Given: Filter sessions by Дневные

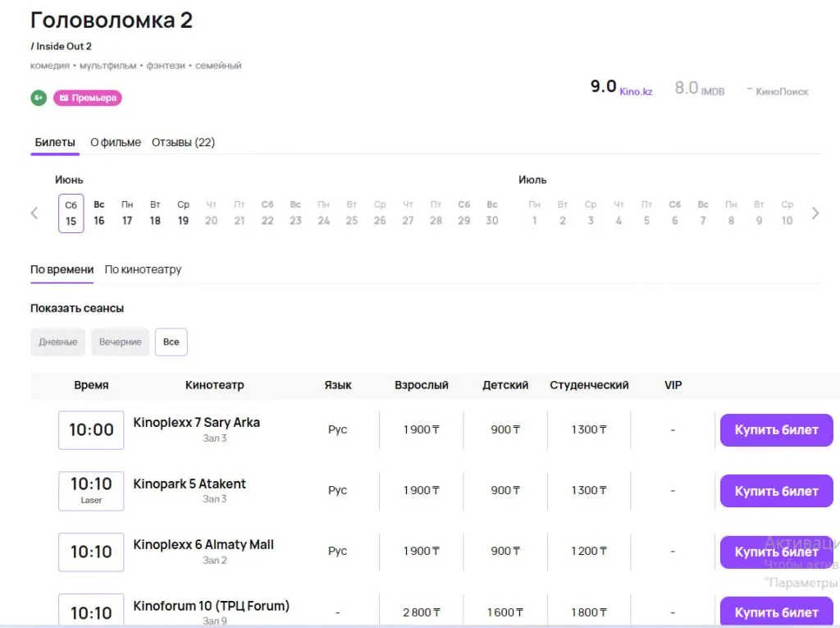Looking at the screenshot, I should coord(58,342).
